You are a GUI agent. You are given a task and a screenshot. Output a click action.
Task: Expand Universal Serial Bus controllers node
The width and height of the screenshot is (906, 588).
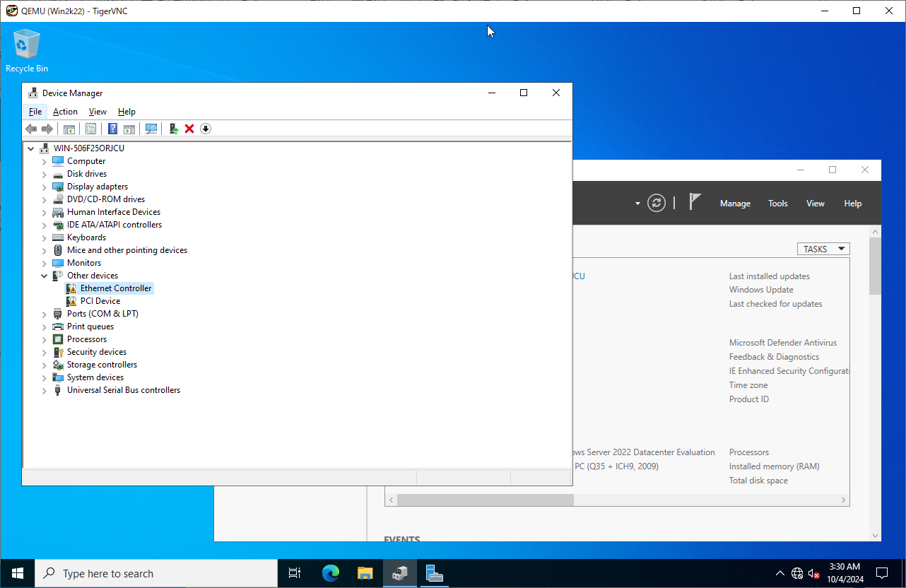click(x=45, y=390)
